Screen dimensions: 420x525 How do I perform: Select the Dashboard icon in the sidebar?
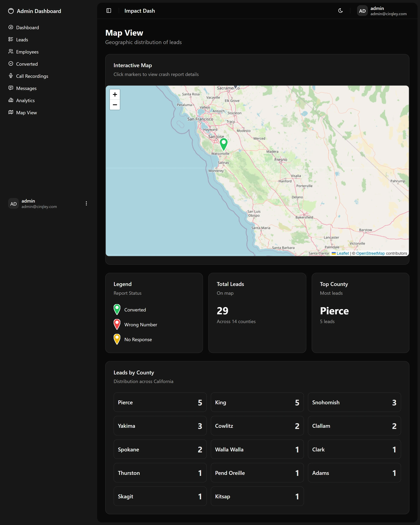(x=11, y=28)
